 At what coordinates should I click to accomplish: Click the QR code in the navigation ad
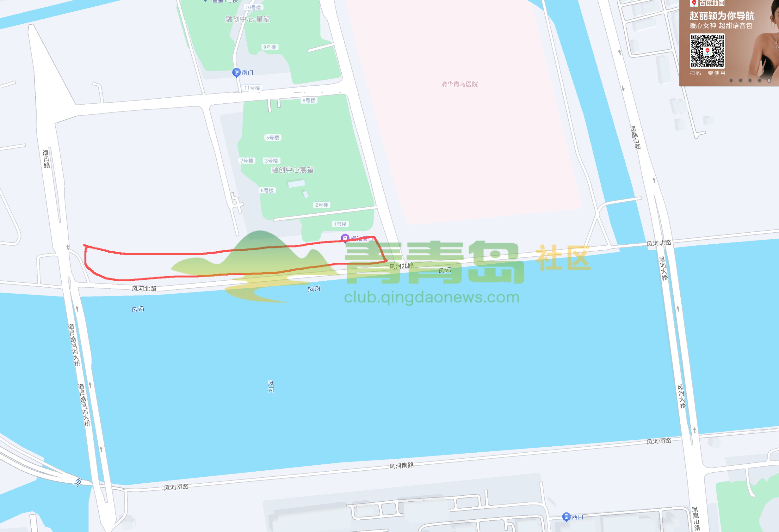pos(707,51)
